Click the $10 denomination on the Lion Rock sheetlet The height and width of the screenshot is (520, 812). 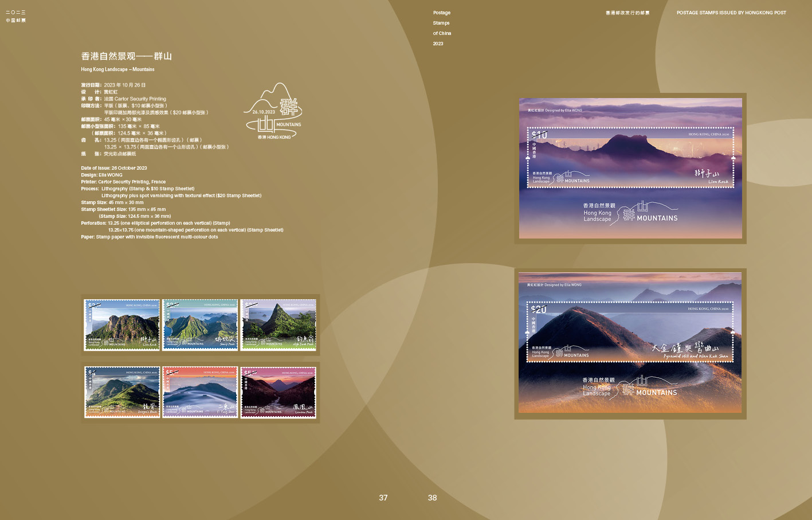[539, 135]
